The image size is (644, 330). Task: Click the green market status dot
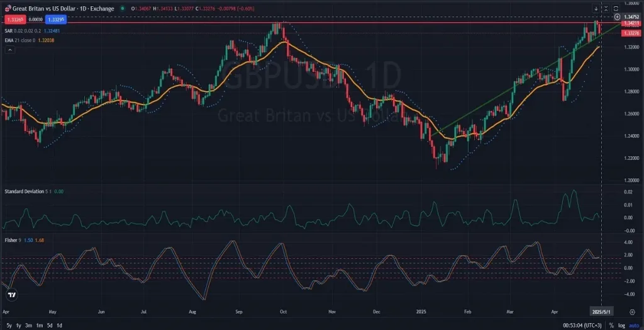click(123, 9)
